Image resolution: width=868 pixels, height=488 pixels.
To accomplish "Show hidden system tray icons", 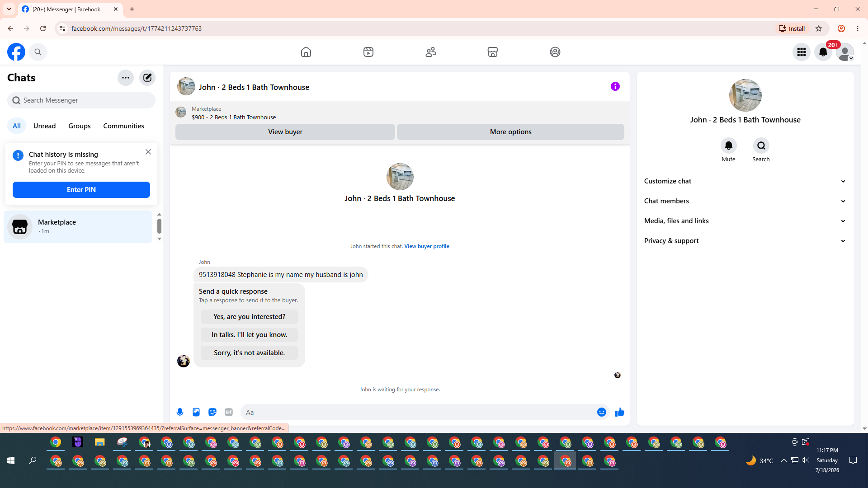I will pyautogui.click(x=784, y=460).
